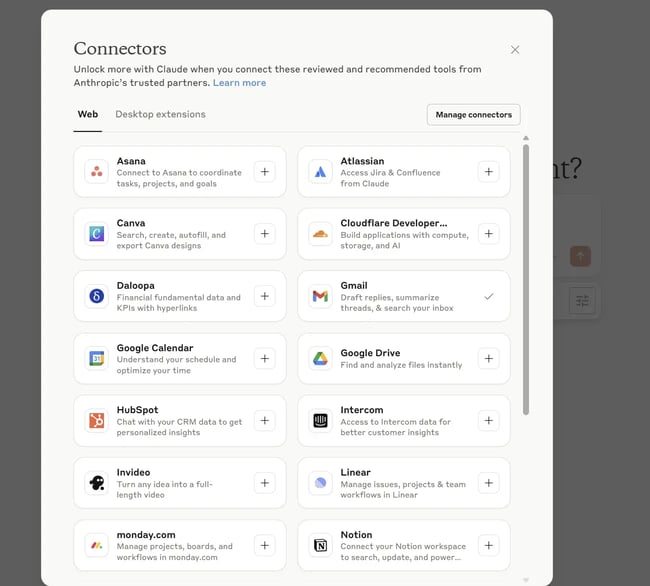This screenshot has width=650, height=586.
Task: Select the Intercom title text
Action: 362,410
